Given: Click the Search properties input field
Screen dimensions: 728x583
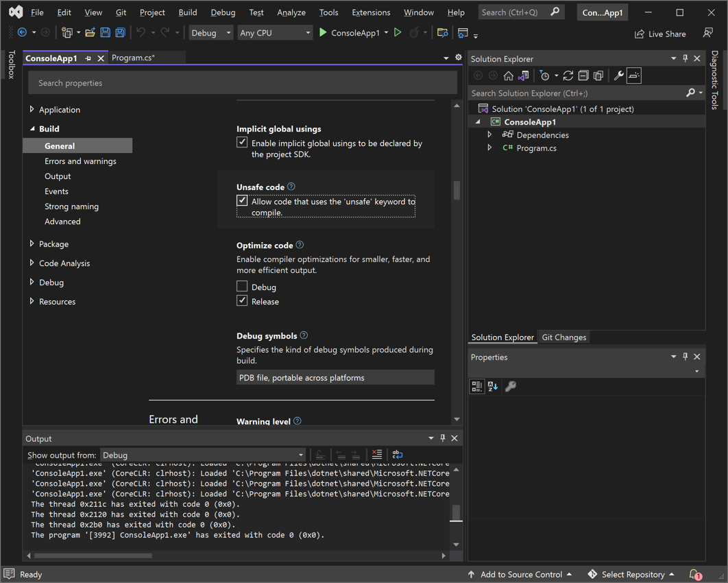Looking at the screenshot, I should [x=243, y=83].
